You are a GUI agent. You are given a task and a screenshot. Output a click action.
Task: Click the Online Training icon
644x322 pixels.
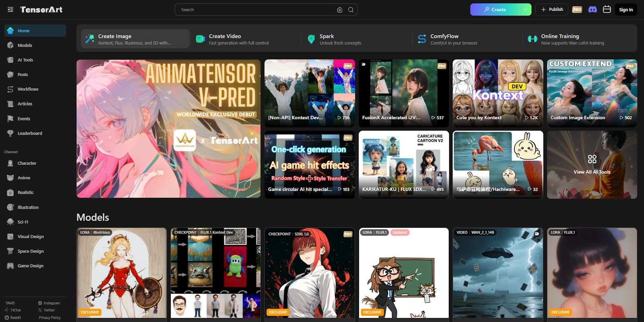(533, 39)
